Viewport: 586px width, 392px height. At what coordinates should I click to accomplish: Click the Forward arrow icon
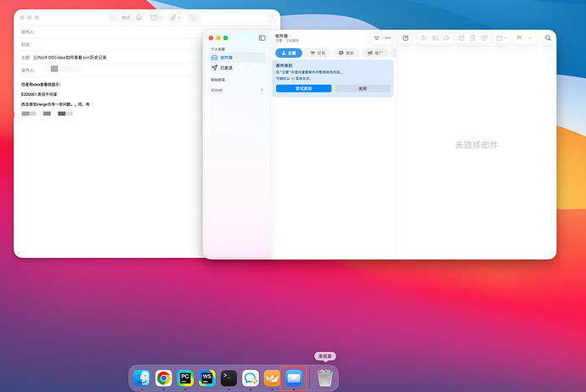pyautogui.click(x=447, y=38)
